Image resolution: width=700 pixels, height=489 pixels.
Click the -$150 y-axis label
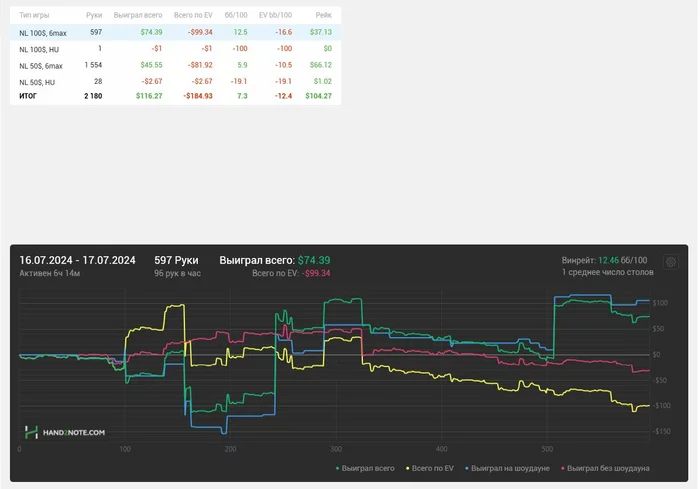pos(661,431)
